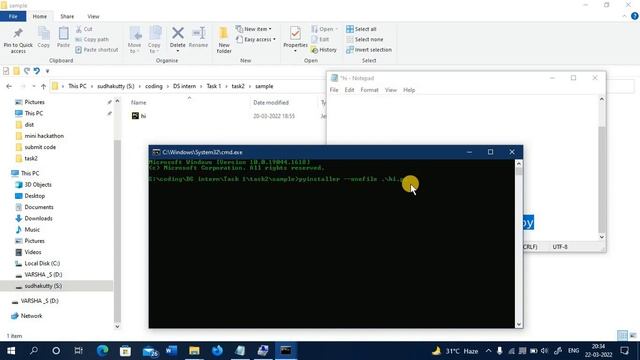Sort by the Name column header

click(138, 102)
